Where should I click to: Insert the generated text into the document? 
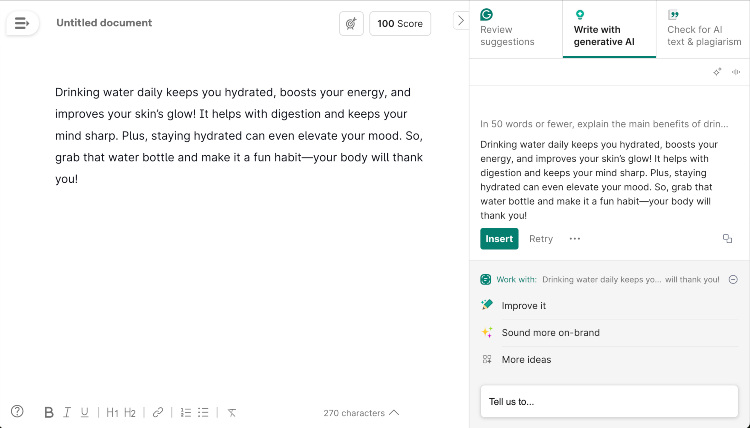coord(499,239)
